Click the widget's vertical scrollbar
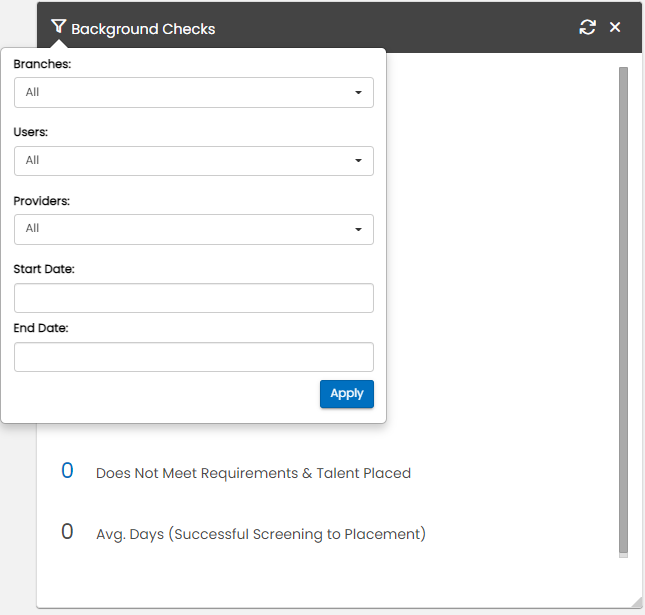This screenshot has width=645, height=615. pos(624,312)
